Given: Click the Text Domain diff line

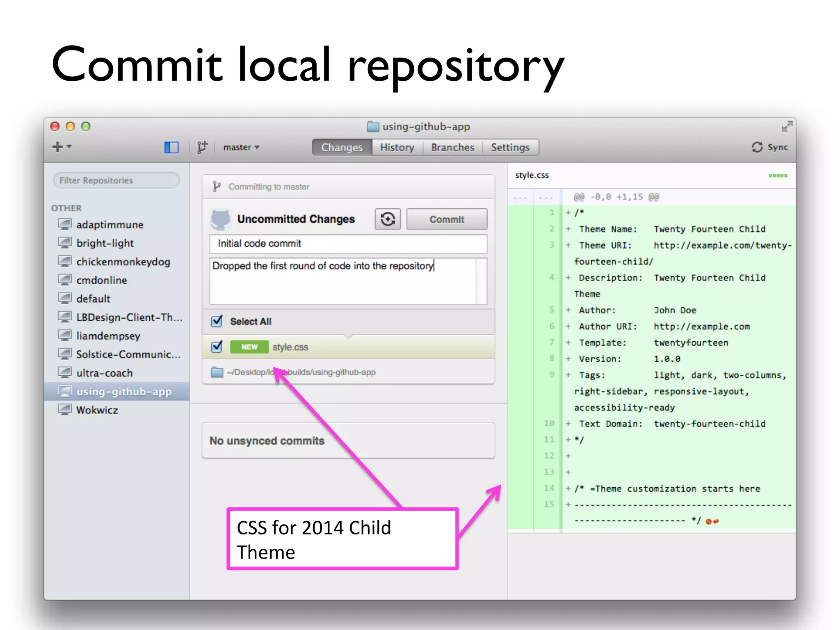Looking at the screenshot, I should click(672, 424).
